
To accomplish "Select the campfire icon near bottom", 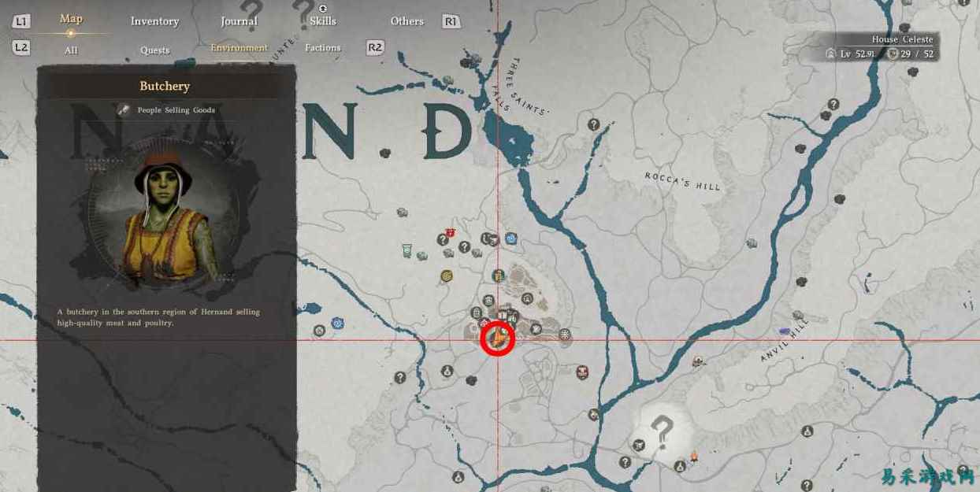I will (694, 455).
